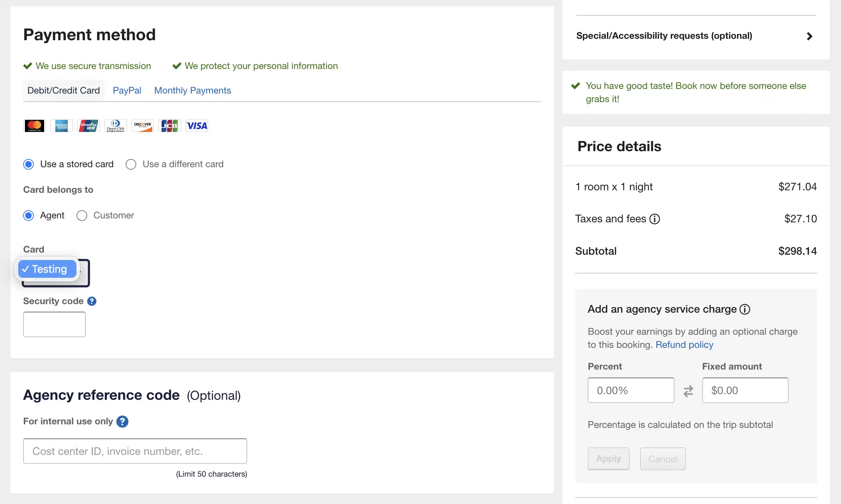841x504 pixels.
Task: Click the percent/fixed amount swap arrows icon
Action: click(x=688, y=391)
